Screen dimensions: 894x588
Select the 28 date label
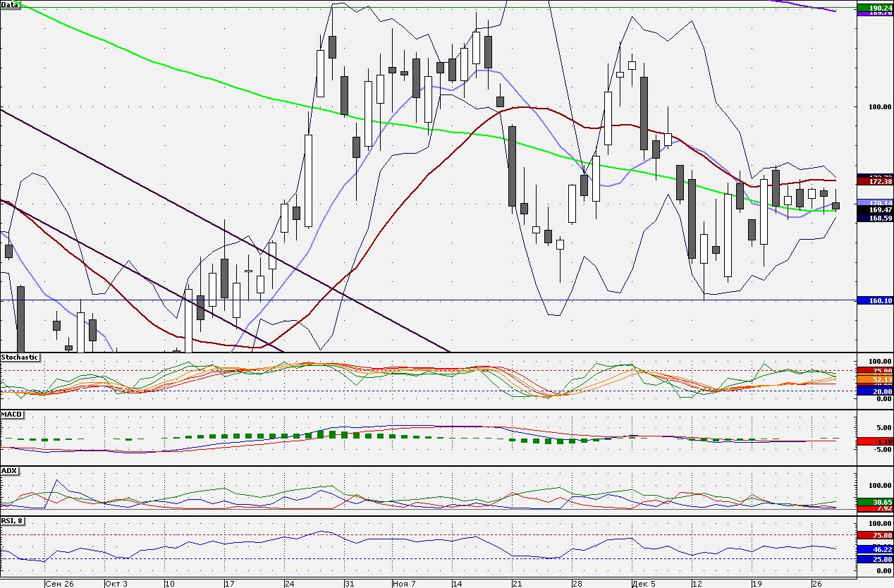tap(577, 584)
